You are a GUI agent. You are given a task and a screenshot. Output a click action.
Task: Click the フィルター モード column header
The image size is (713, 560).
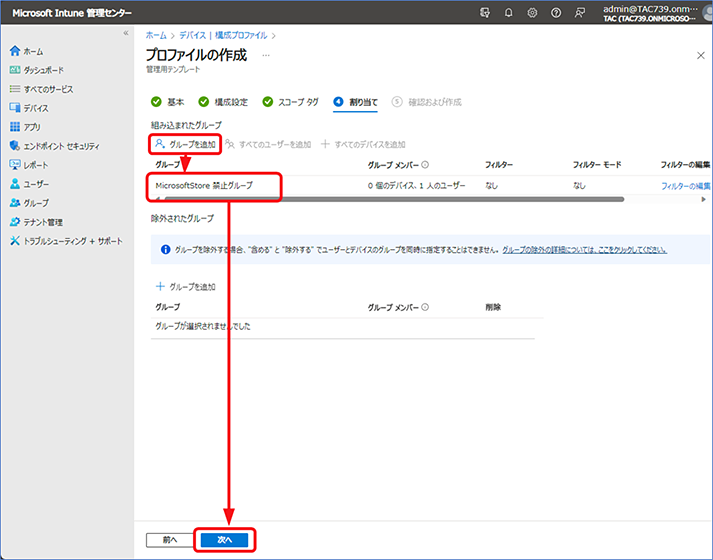click(597, 165)
